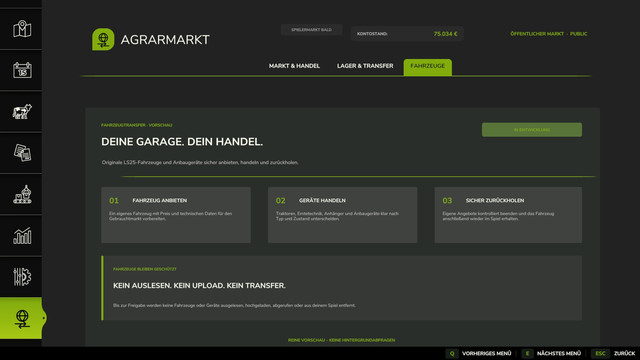The width and height of the screenshot is (640, 360).
Task: Click the Originale LS25-Fahrzeuge description line
Action: 200,162
